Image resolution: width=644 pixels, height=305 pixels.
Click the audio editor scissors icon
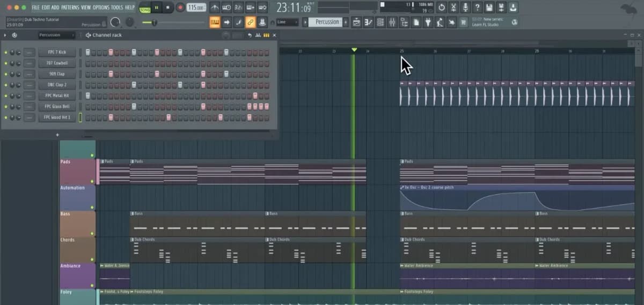[x=453, y=8]
